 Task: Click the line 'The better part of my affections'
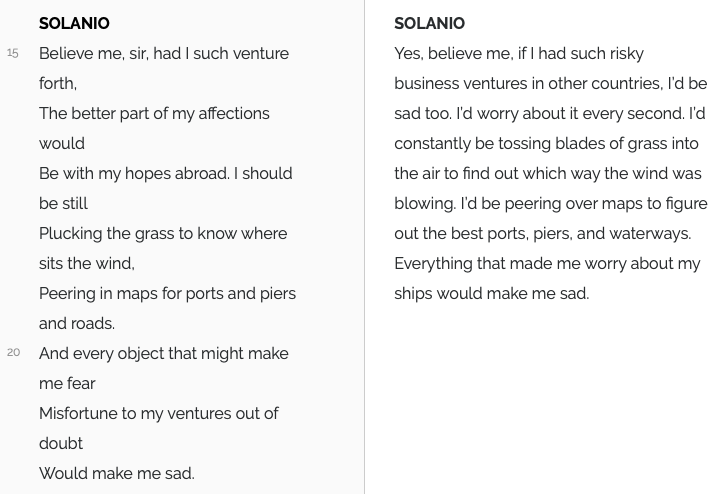[154, 114]
